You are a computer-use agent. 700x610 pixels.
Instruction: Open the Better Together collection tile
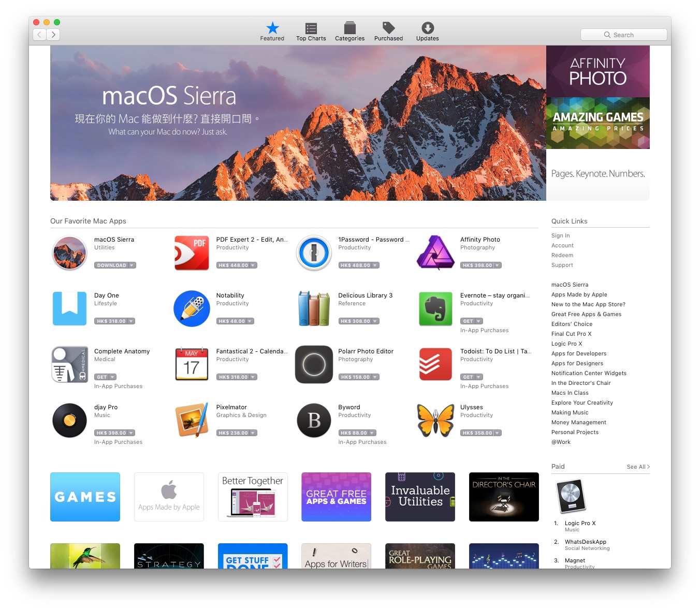point(253,497)
